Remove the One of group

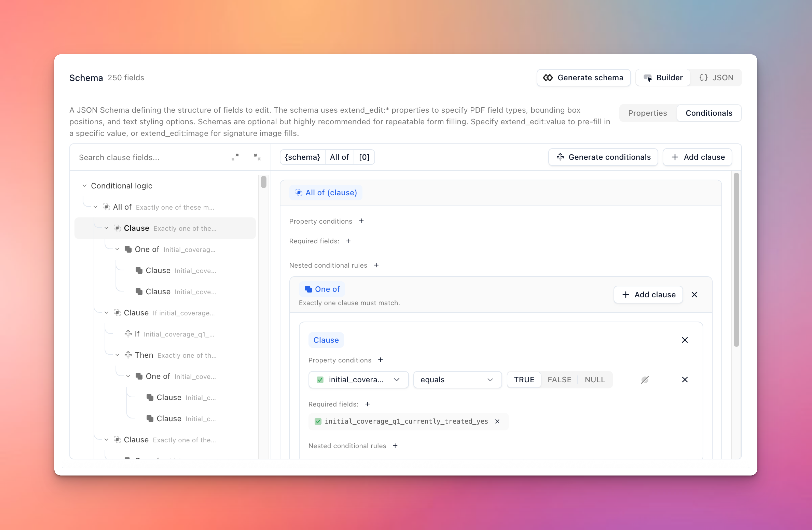[694, 295]
